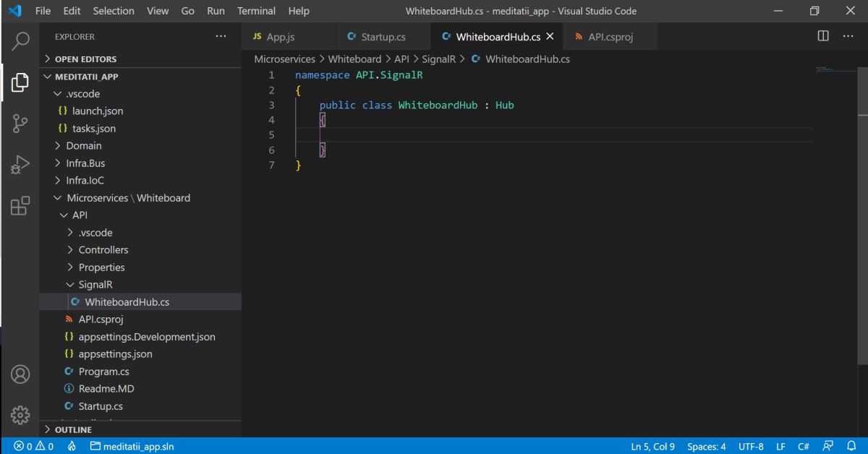Viewport: 868px width, 454px height.
Task: Switch to the App.js tab
Action: [289, 36]
